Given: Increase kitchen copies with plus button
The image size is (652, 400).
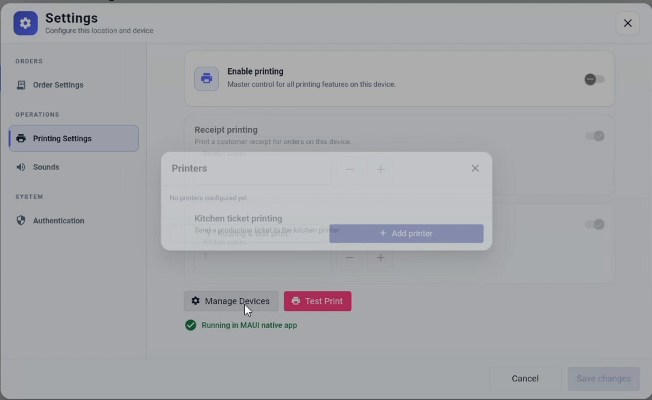Looking at the screenshot, I should pos(380,258).
